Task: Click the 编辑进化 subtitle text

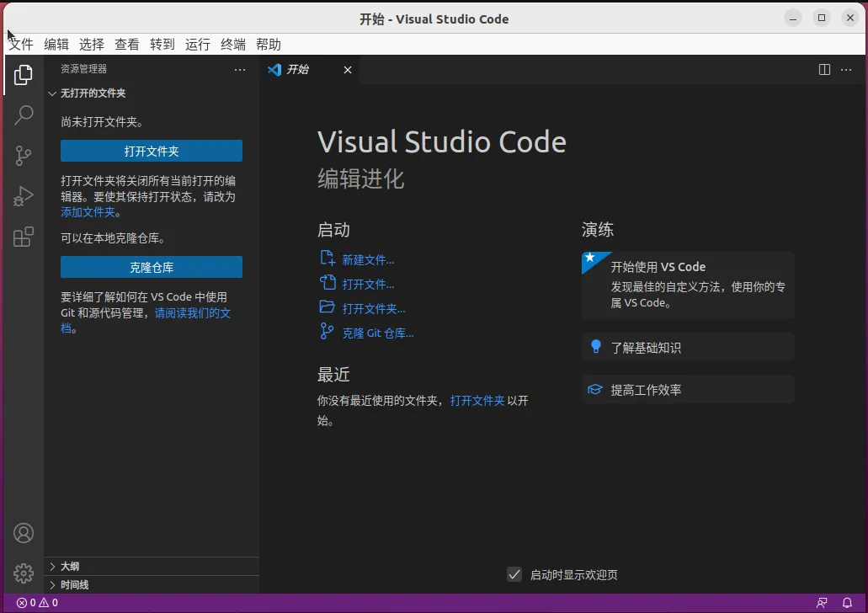Action: [361, 179]
